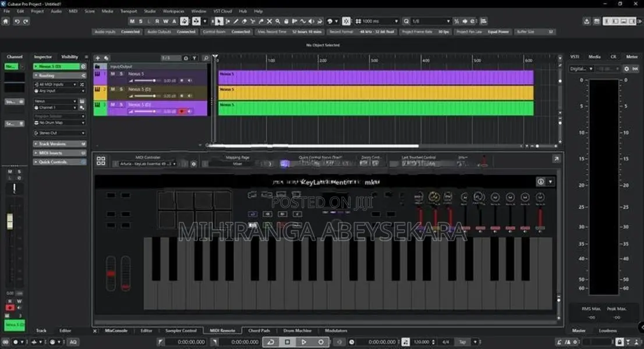Click the Undo arrow icon
Image resolution: width=644 pixels, height=349 pixels.
click(x=17, y=22)
